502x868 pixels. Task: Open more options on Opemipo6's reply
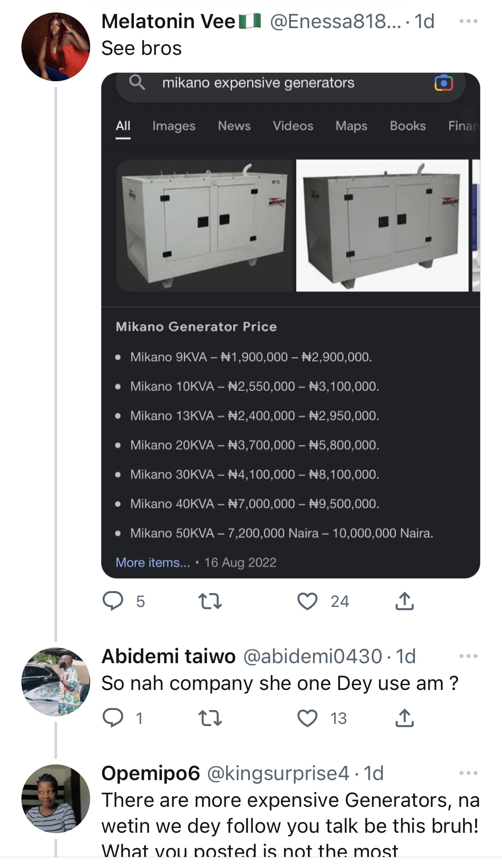(468, 773)
